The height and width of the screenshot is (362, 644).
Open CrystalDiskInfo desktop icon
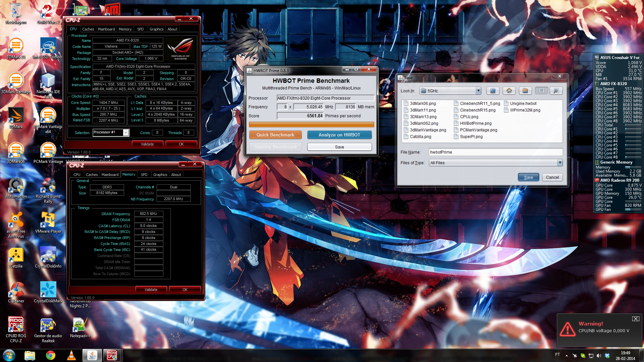pyautogui.click(x=48, y=258)
